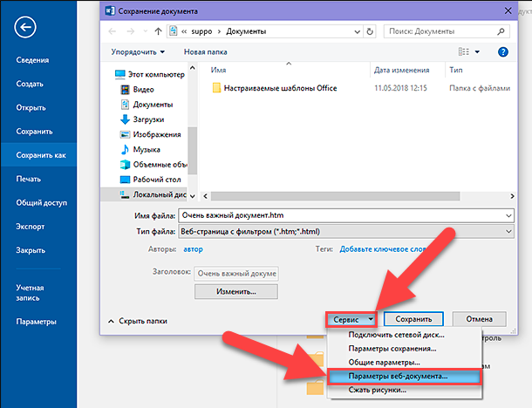Viewport: 532px width, 408px height.
Task: Open Создать in backstage menu
Action: 30,84
